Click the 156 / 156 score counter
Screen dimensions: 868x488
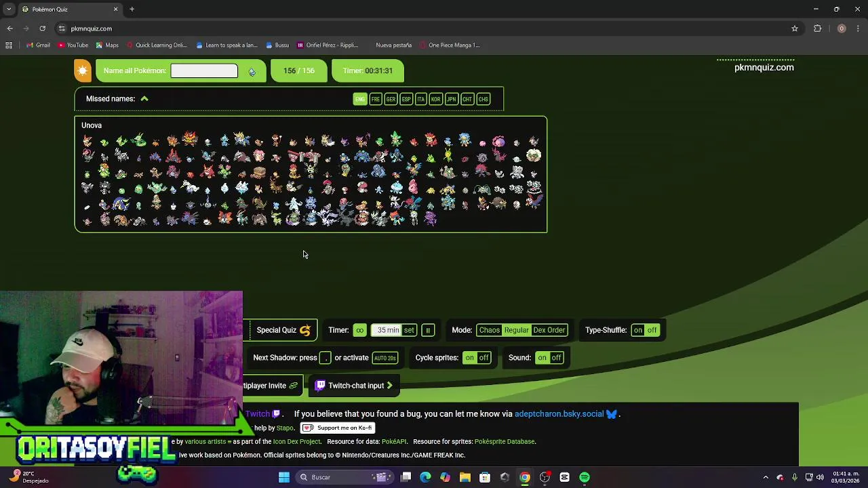[299, 70]
